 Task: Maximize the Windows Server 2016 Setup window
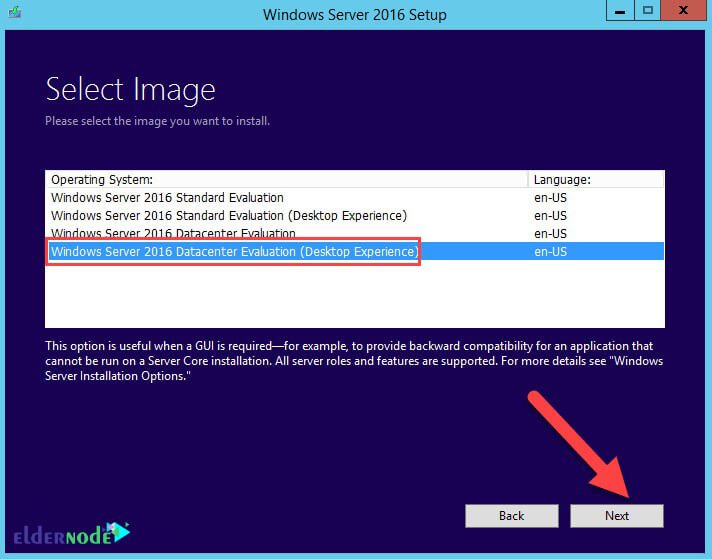(648, 10)
